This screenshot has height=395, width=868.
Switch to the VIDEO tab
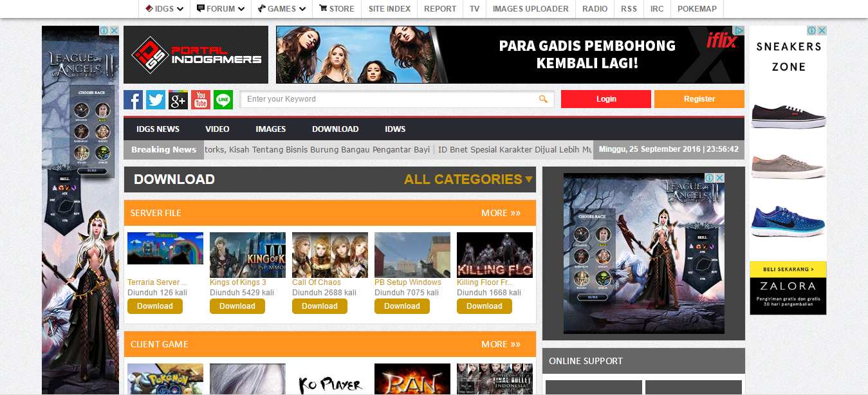tap(217, 129)
